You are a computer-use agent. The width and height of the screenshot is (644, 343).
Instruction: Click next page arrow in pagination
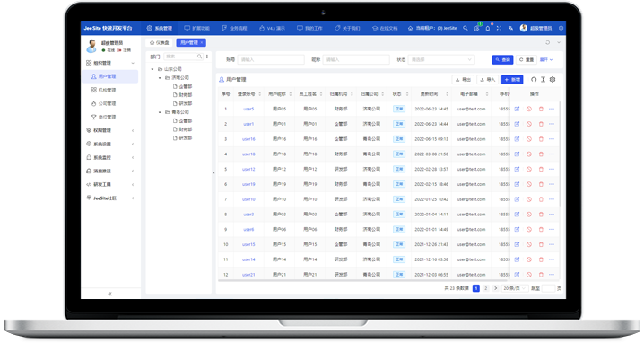[x=495, y=288]
